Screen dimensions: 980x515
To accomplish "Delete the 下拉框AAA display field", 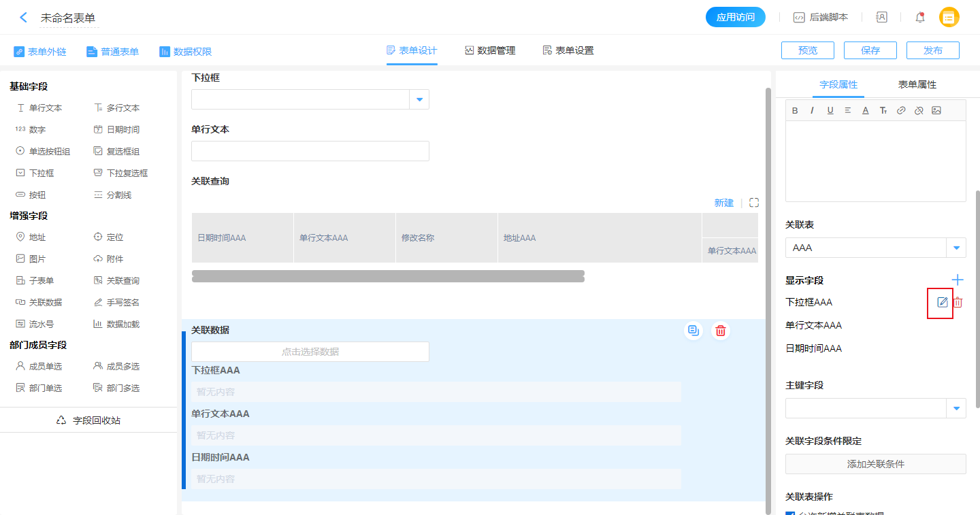I will click(x=958, y=303).
